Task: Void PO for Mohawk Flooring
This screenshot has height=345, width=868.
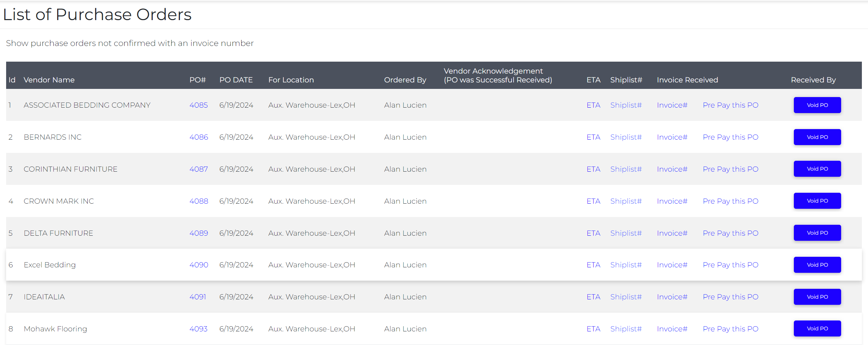Action: 817,328
